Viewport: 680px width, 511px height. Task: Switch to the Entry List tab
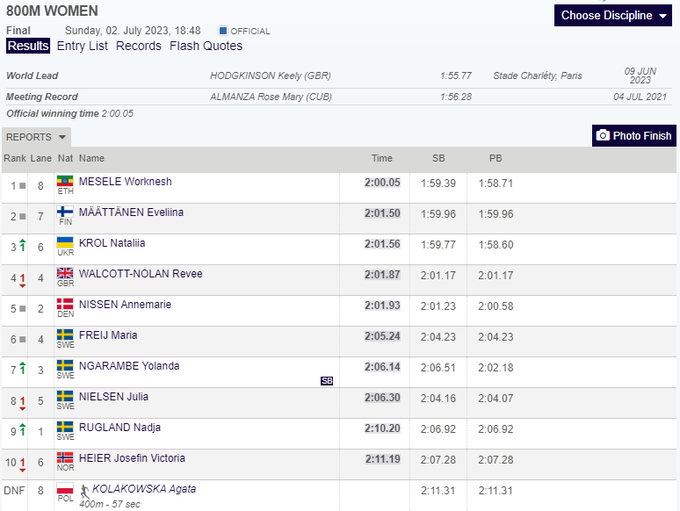[82, 46]
